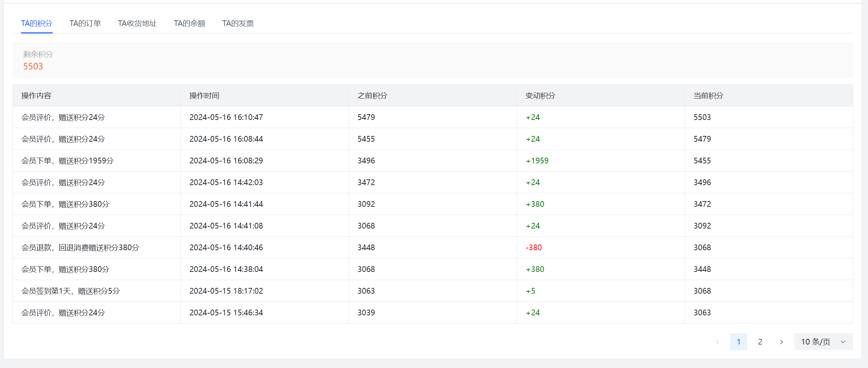The image size is (868, 368).
Task: Select the green +1959 points change value
Action: click(537, 161)
